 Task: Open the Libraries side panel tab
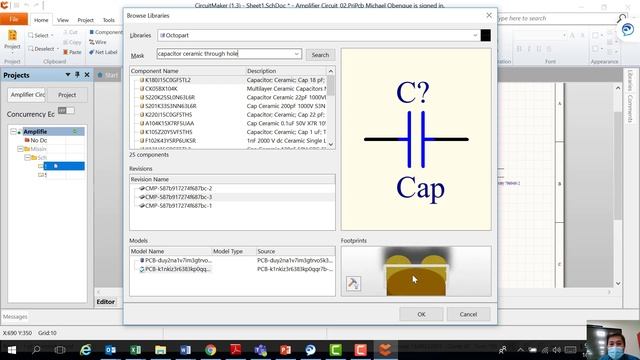click(x=630, y=80)
